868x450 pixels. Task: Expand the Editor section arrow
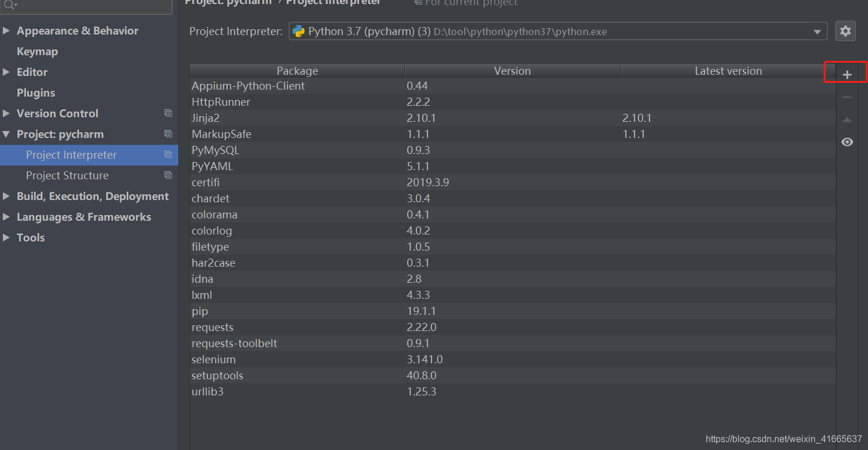6,72
